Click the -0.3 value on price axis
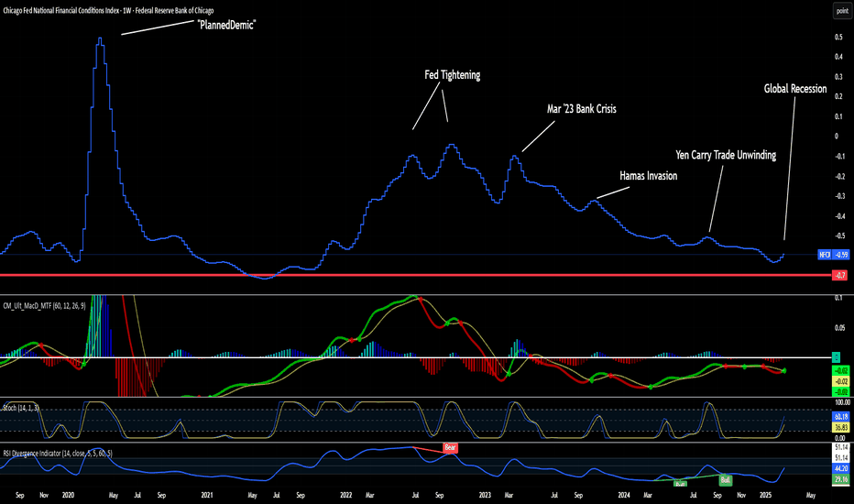854x504 pixels. click(839, 196)
